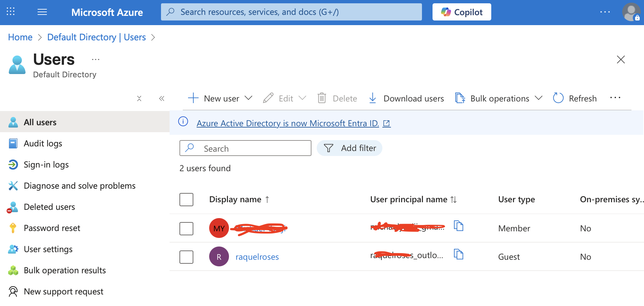The image size is (644, 306).
Task: Copy raquelroses user principal name
Action: coord(459,254)
